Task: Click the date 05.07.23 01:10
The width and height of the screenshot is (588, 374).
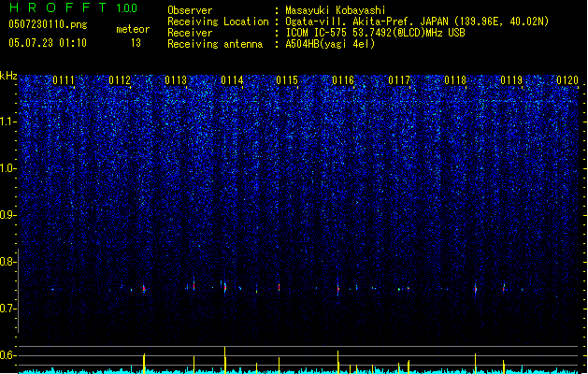Action: tap(48, 43)
